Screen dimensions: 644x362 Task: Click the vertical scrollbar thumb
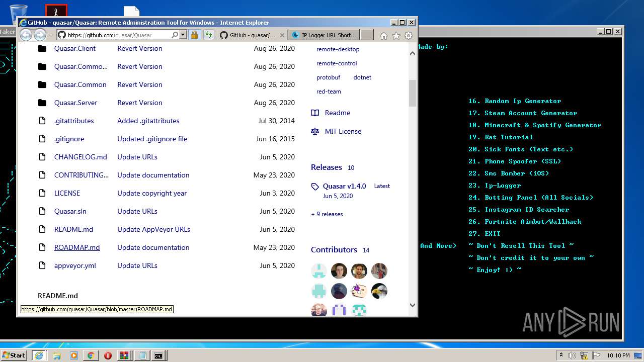pos(413,93)
